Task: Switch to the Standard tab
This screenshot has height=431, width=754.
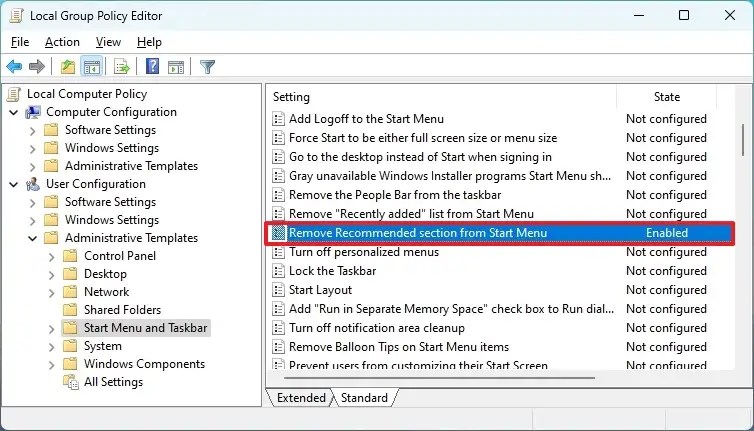Action: pos(364,398)
